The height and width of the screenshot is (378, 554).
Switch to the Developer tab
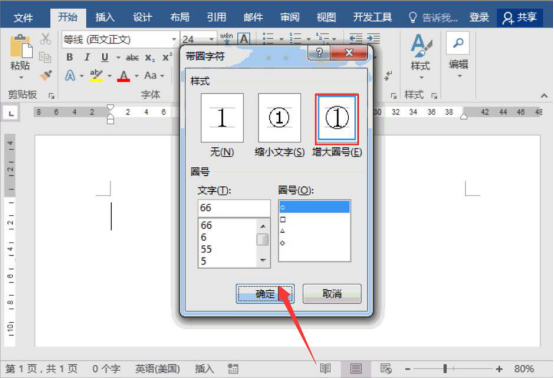(x=372, y=17)
